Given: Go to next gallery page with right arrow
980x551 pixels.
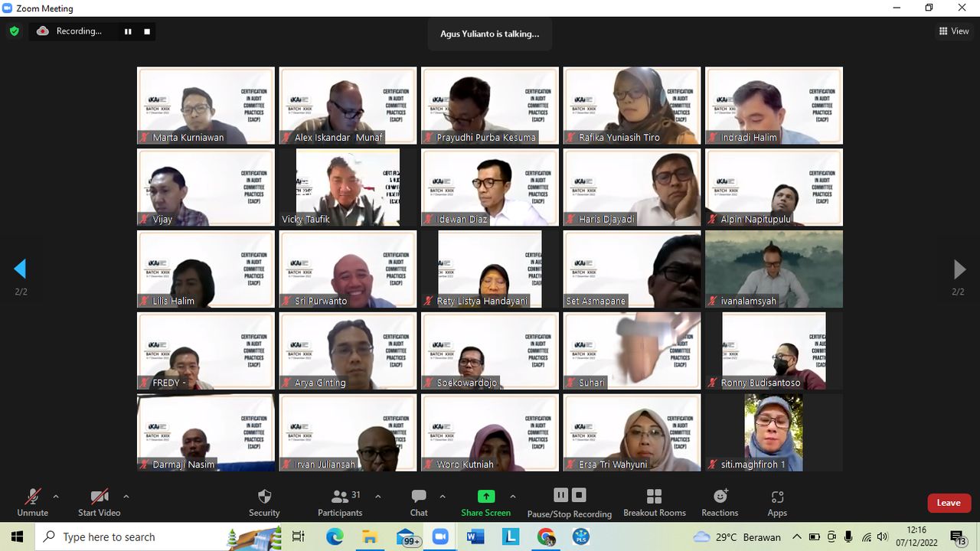Looking at the screenshot, I should [x=959, y=269].
